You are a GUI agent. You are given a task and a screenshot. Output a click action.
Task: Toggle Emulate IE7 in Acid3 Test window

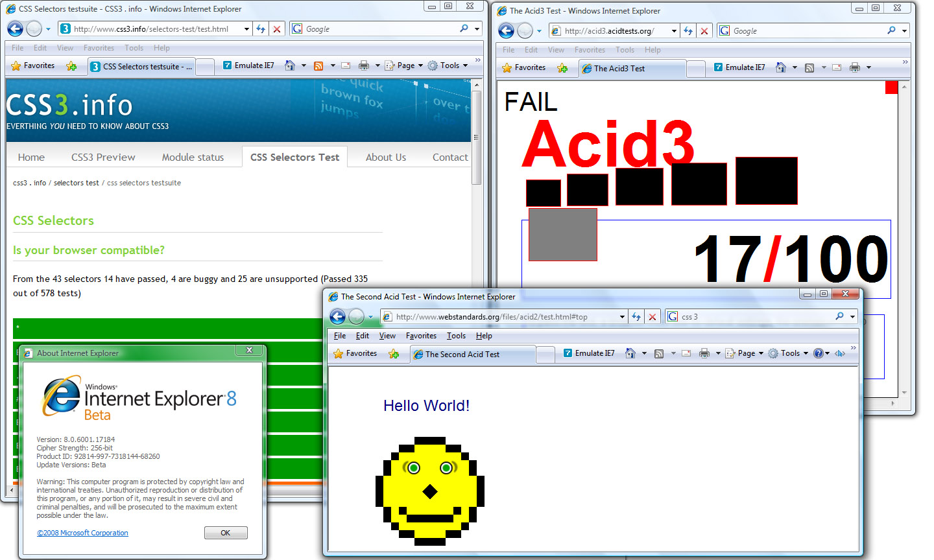point(739,67)
